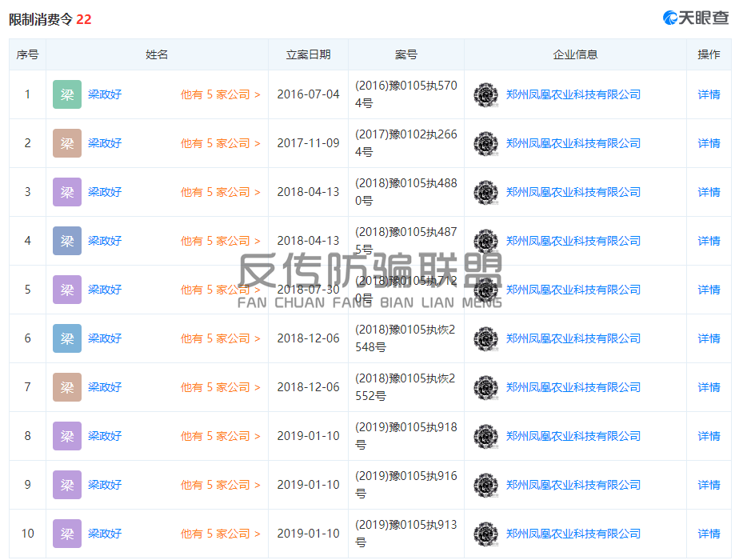Screen dimensions: 739x560
Task: View 详情 for row 7 case
Action: pos(709,387)
